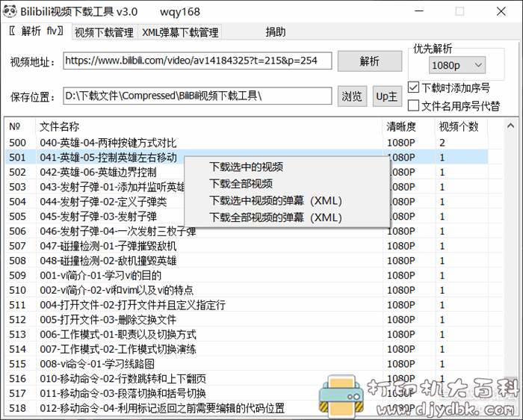Click the number 500 in № column
Screen dimensions: 523x420
pyautogui.click(x=17, y=143)
